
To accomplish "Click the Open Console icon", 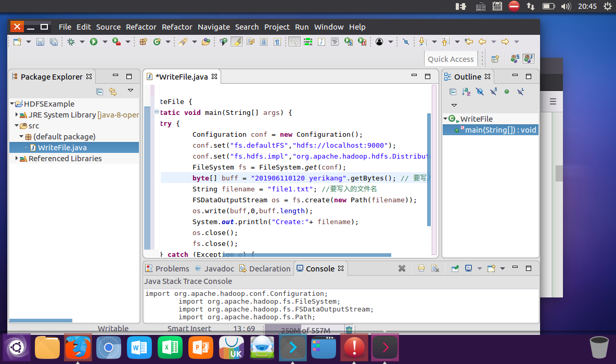I will (x=491, y=268).
